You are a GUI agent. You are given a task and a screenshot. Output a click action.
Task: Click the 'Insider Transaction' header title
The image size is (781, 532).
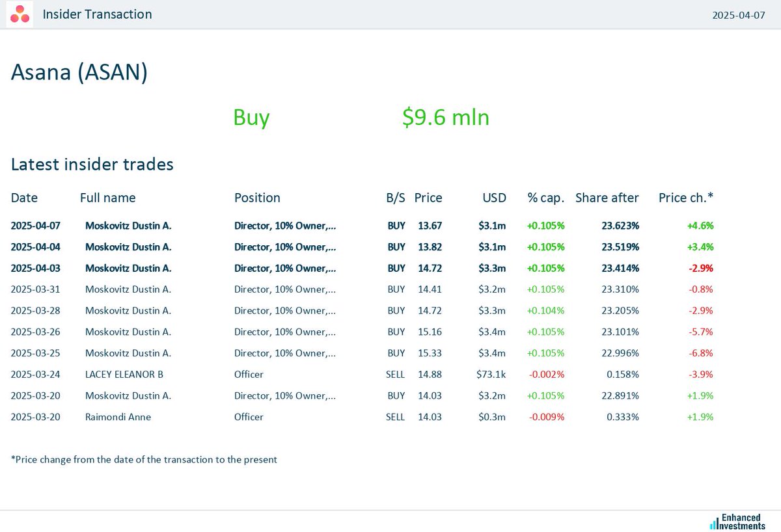pyautogui.click(x=97, y=14)
